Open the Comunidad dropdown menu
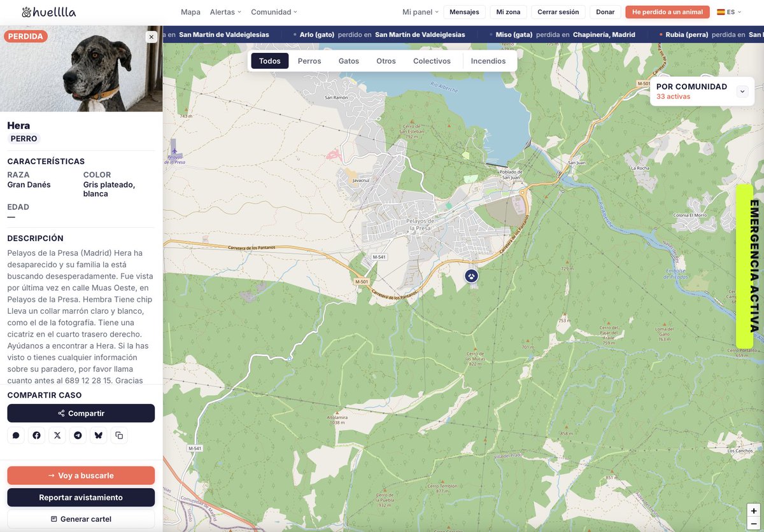The width and height of the screenshot is (764, 532). [x=274, y=12]
